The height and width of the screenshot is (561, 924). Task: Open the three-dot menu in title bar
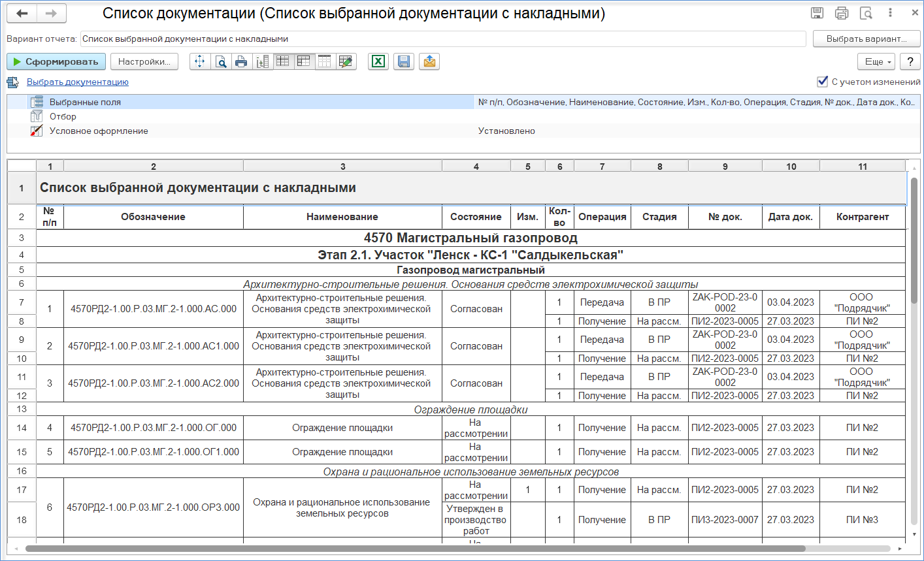[x=890, y=13]
